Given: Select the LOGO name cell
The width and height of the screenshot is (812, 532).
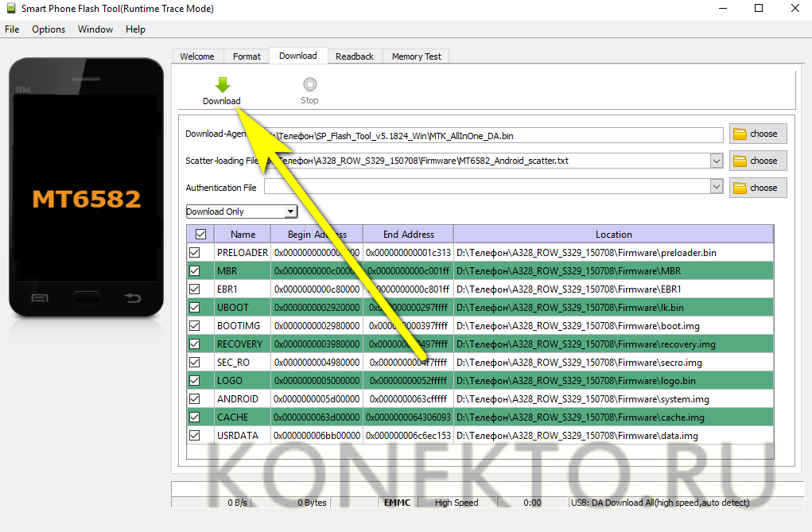Looking at the screenshot, I should (243, 380).
